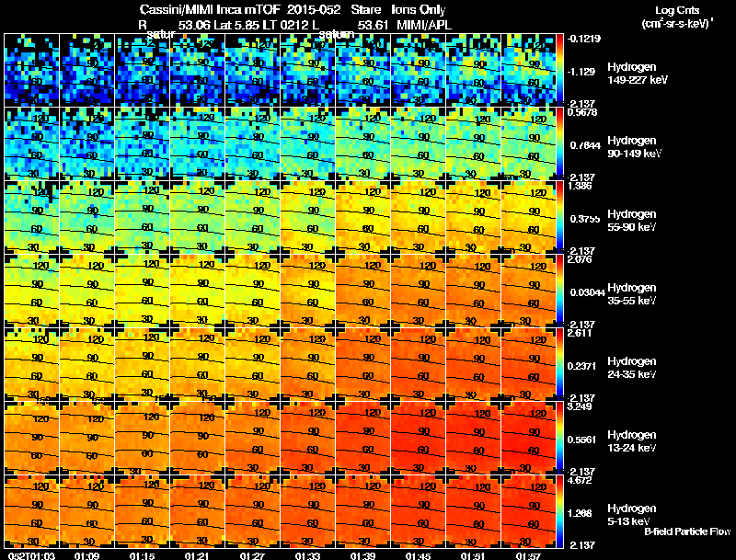736x560 pixels.
Task: Select the 149-227 keV panel above 052T01:03
Action: (x=31, y=70)
